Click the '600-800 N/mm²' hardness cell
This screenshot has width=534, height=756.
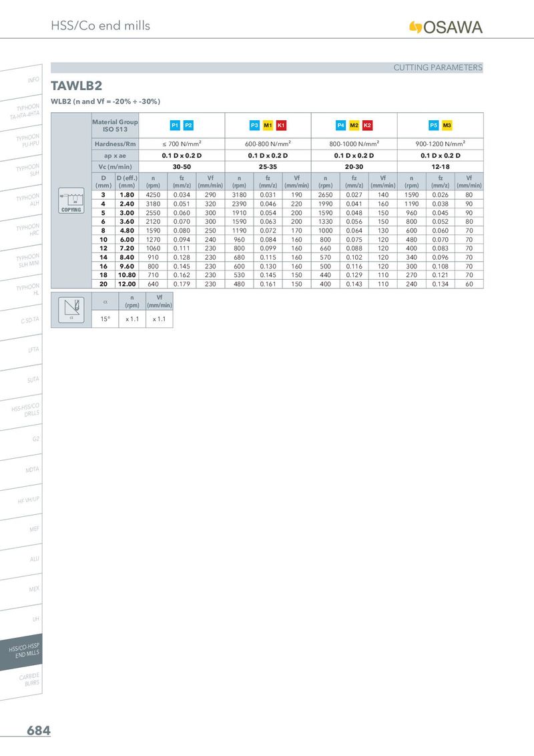pyautogui.click(x=268, y=144)
